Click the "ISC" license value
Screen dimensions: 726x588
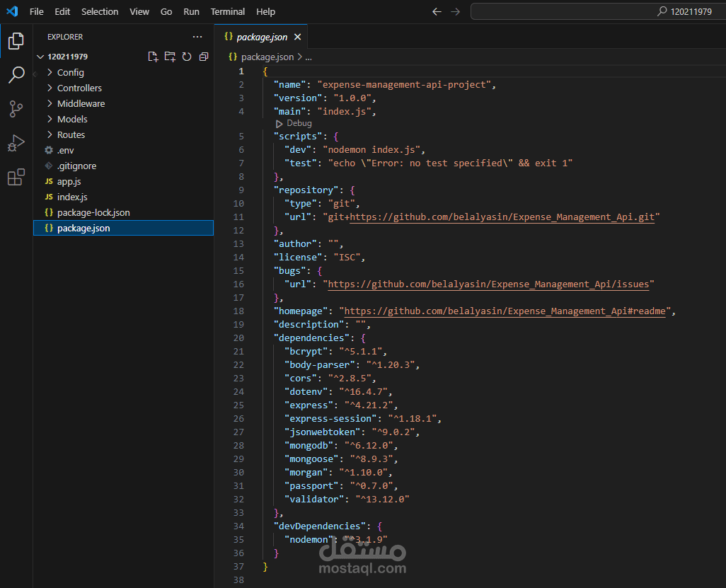pyautogui.click(x=347, y=257)
